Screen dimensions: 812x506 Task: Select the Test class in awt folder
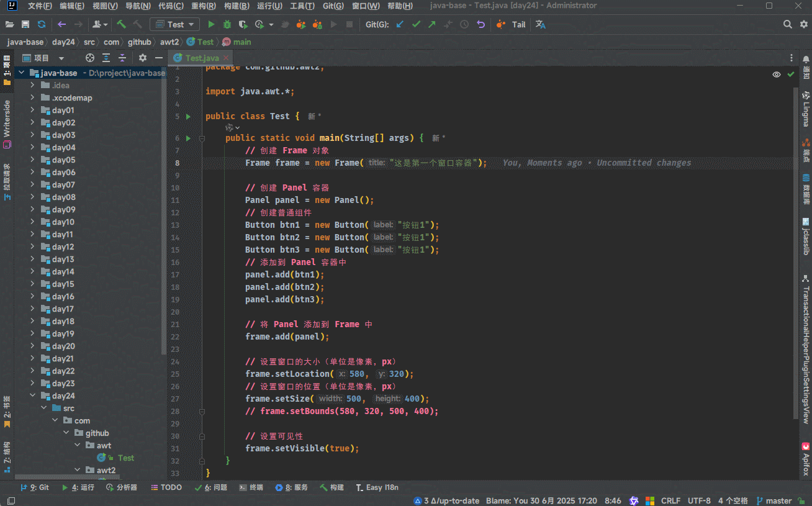click(x=125, y=458)
